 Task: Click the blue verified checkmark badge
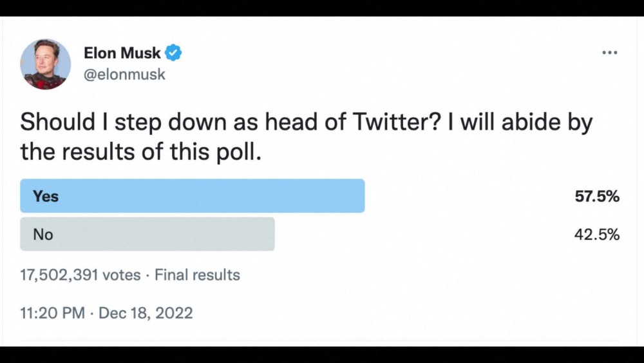pyautogui.click(x=173, y=53)
